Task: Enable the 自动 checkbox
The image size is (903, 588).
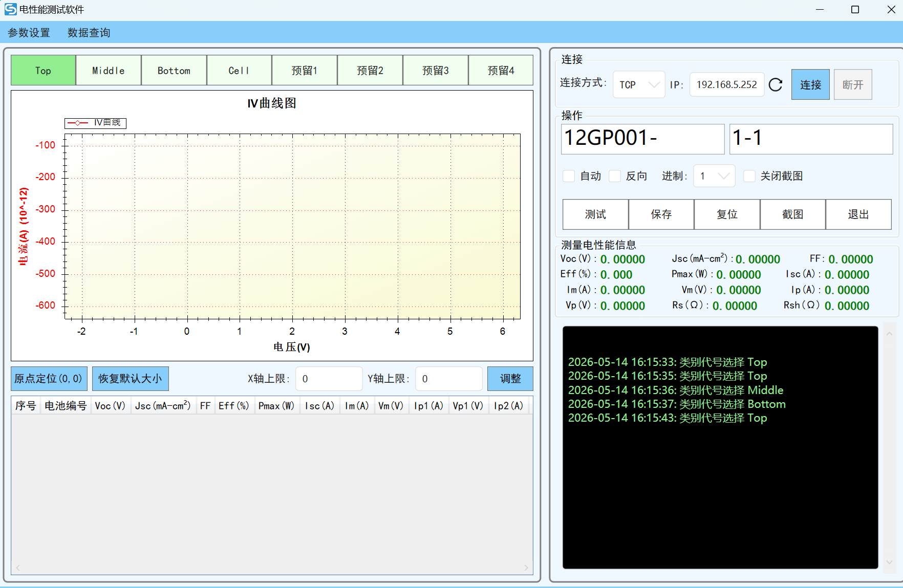Action: (569, 176)
